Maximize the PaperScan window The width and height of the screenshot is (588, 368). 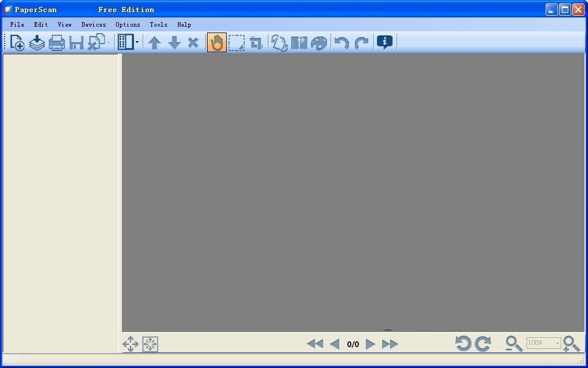pyautogui.click(x=565, y=10)
